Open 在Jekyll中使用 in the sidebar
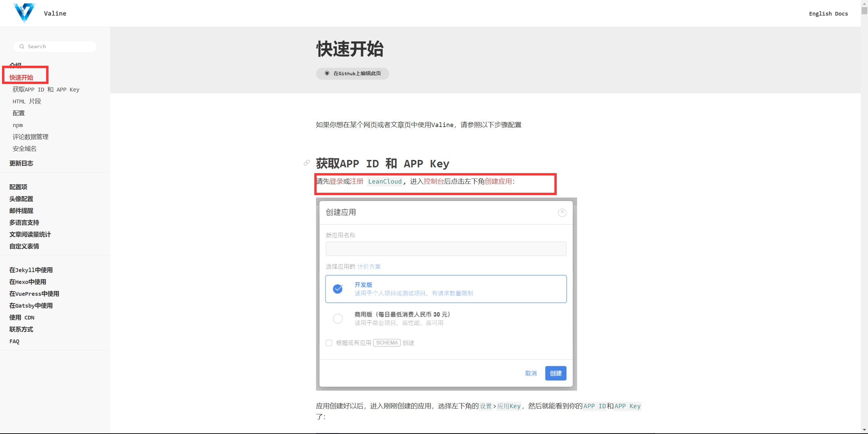868x434 pixels. pyautogui.click(x=31, y=270)
